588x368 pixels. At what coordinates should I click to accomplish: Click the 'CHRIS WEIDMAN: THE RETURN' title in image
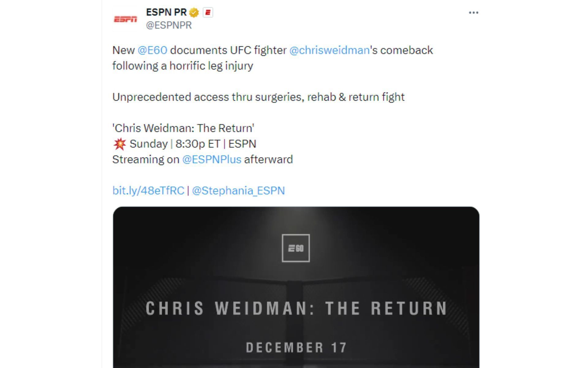(296, 308)
